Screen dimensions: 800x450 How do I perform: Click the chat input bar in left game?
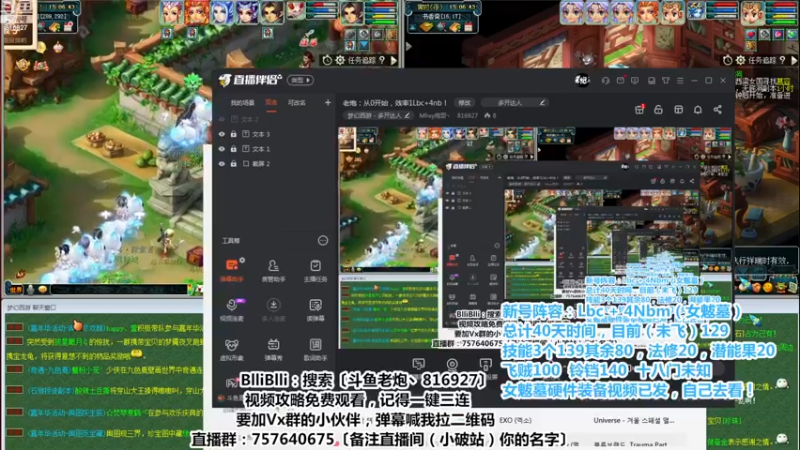118,289
